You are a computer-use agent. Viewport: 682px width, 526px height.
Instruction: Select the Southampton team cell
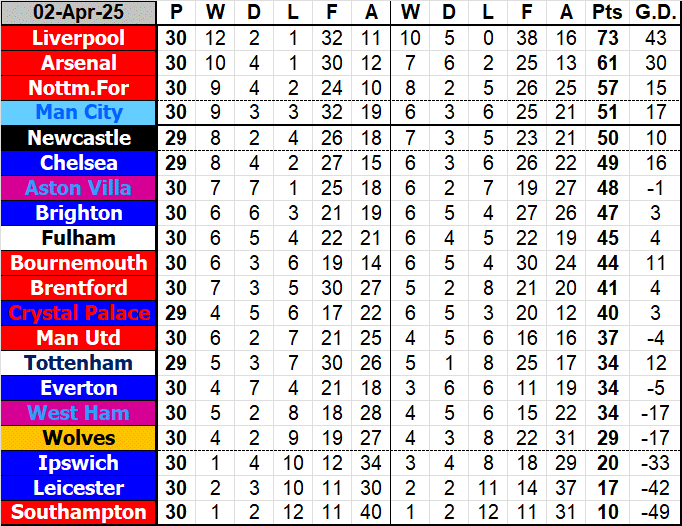click(79, 513)
